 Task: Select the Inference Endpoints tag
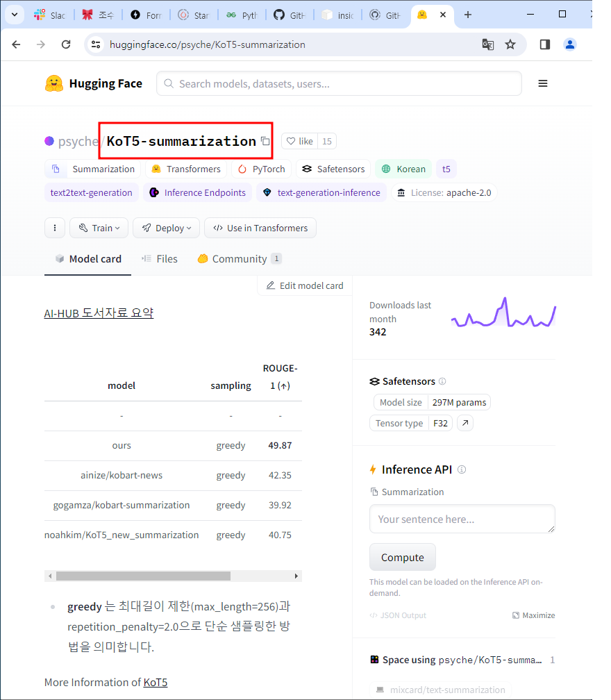[197, 192]
